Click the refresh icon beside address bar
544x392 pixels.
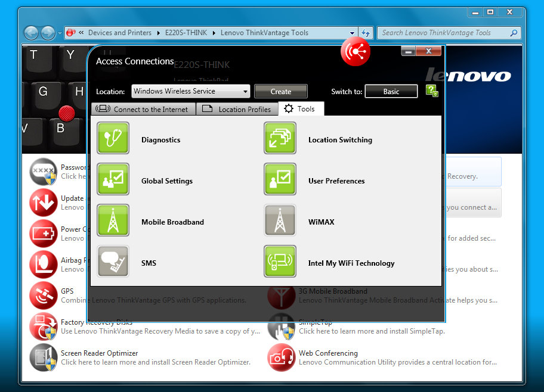[x=366, y=33]
